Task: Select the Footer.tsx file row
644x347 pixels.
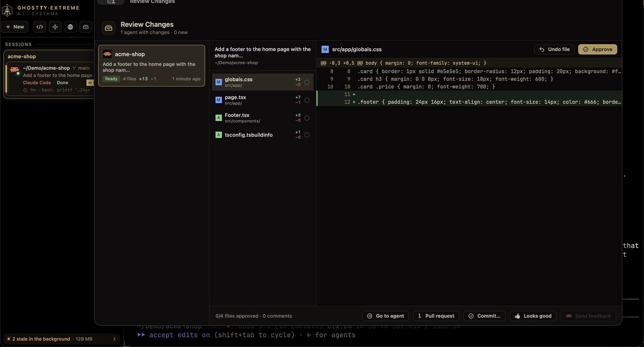Action: 262,118
